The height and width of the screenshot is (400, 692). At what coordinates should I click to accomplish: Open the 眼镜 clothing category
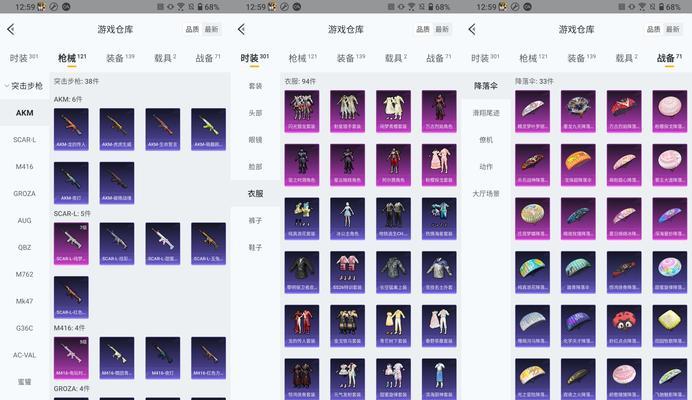(255, 140)
